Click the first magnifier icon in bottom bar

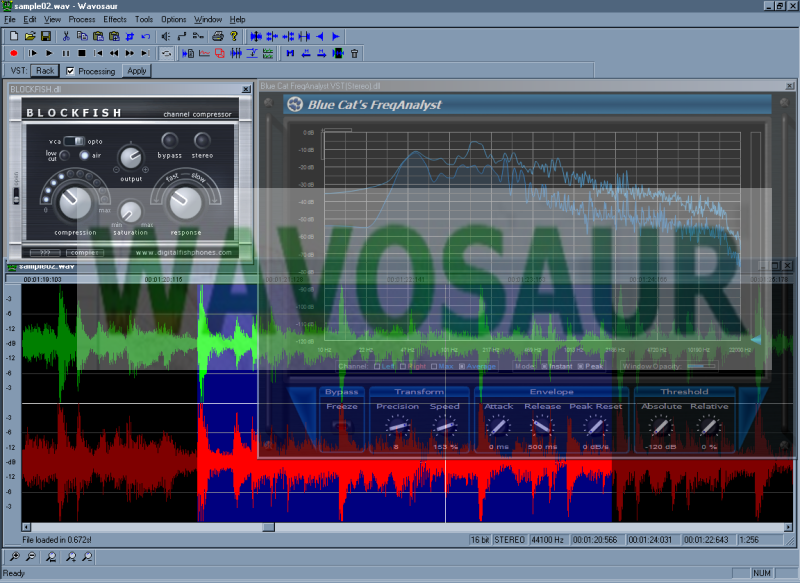14,556
